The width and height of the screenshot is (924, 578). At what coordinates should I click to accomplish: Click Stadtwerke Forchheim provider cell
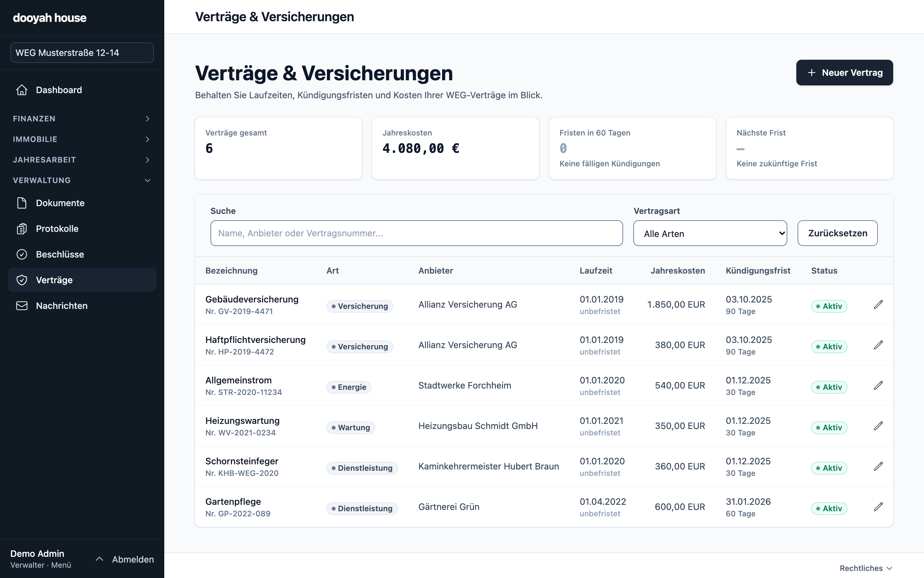(465, 385)
